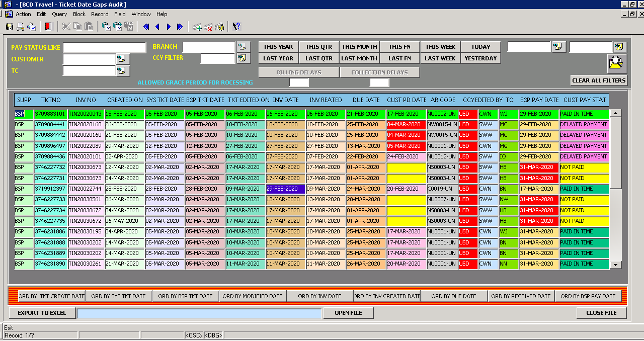Open the Block menu
This screenshot has height=341, width=644.
point(79,14)
